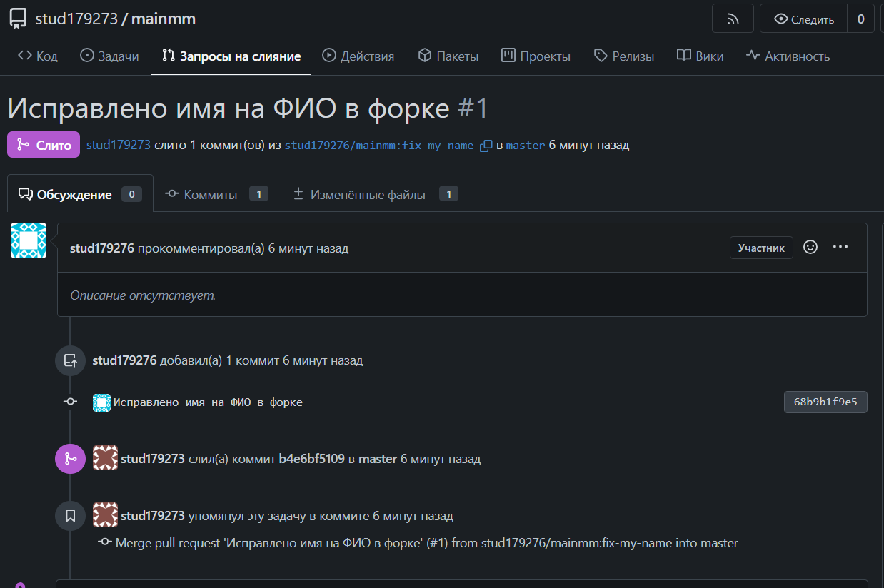Click the bookmark reference icon in timeline
Viewport: 884px width, 588px height.
[70, 515]
